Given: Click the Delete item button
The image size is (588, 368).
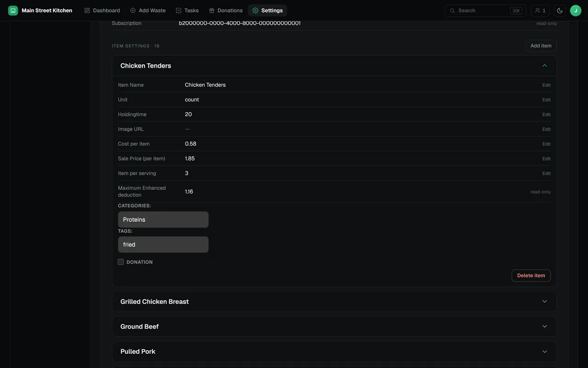Looking at the screenshot, I should [x=531, y=276].
